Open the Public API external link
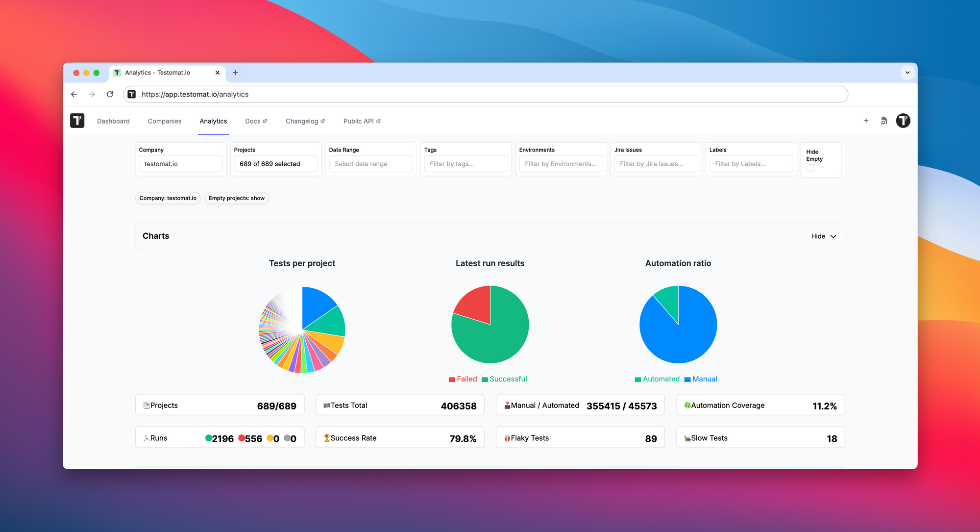The height and width of the screenshot is (532, 980). coord(362,121)
